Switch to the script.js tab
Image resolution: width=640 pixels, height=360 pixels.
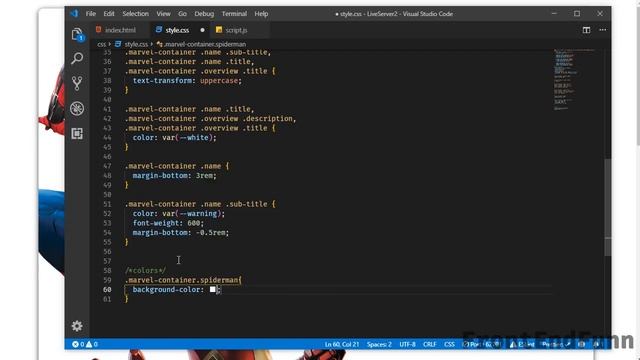click(236, 30)
